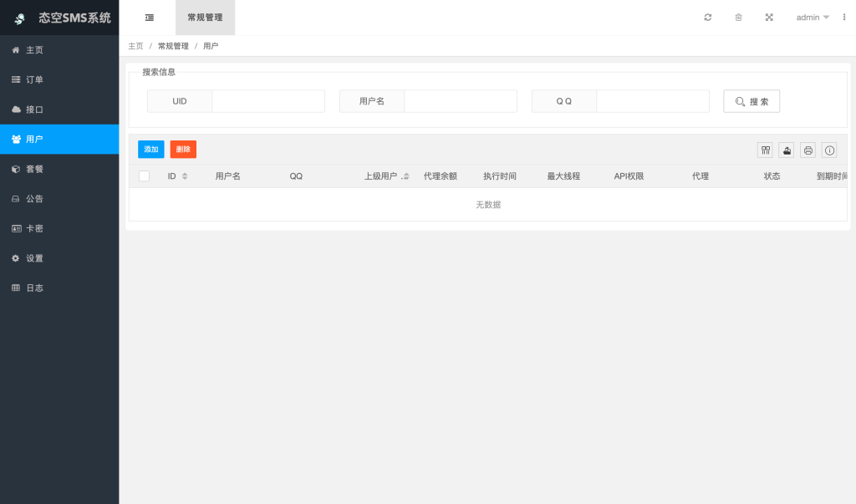
Task: Click the refresh icon in top bar
Action: click(708, 18)
